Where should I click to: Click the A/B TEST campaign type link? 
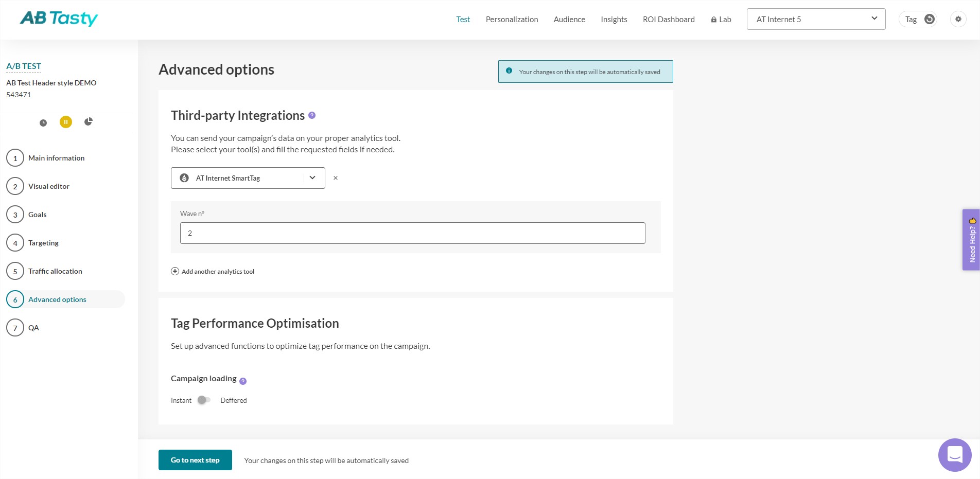point(24,66)
